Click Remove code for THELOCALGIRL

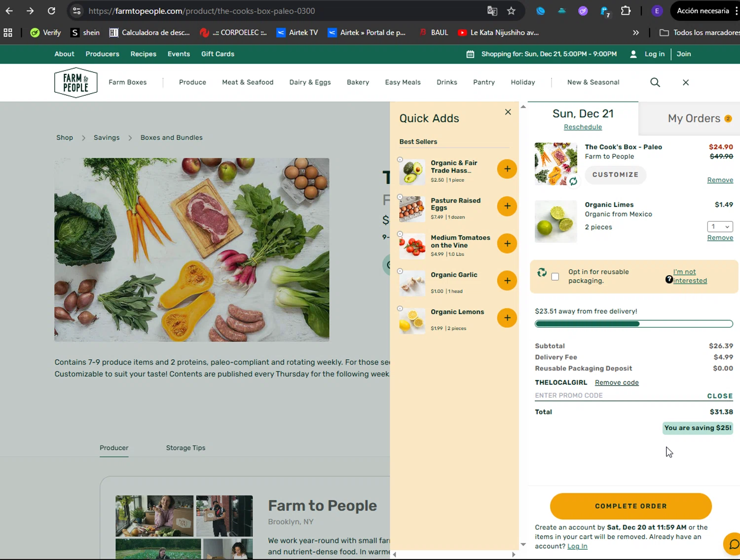click(617, 382)
